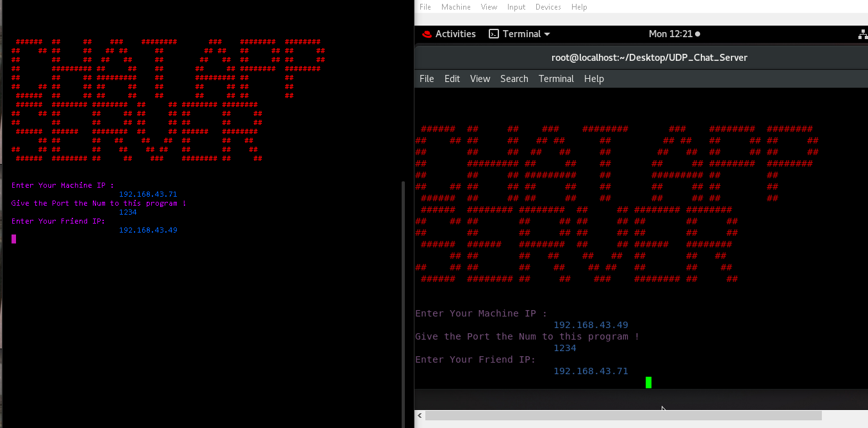Click the vertical scrollbar of the left terminal
The width and height of the screenshot is (868, 428).
pos(402,303)
